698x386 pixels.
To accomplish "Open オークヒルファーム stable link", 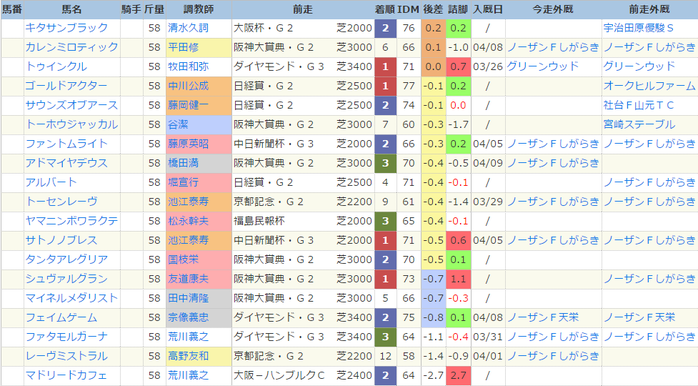I will [649, 86].
